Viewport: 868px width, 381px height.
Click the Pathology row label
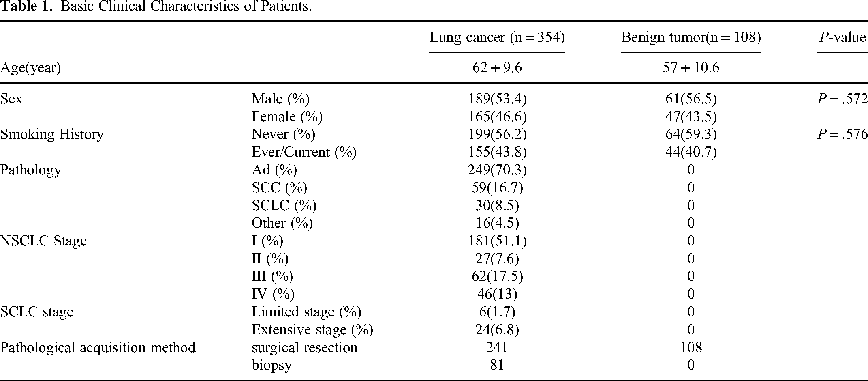click(x=30, y=170)
